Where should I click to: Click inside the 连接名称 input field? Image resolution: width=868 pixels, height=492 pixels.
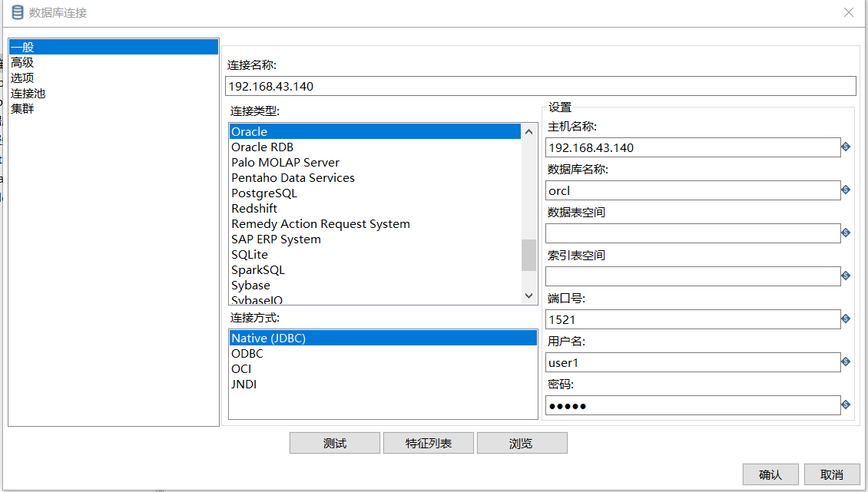point(538,86)
